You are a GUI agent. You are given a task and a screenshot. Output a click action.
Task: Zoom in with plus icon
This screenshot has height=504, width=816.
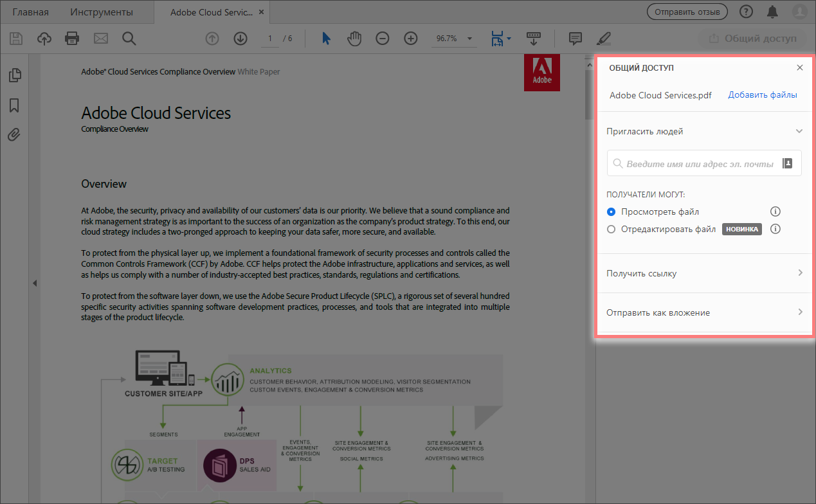click(x=411, y=39)
